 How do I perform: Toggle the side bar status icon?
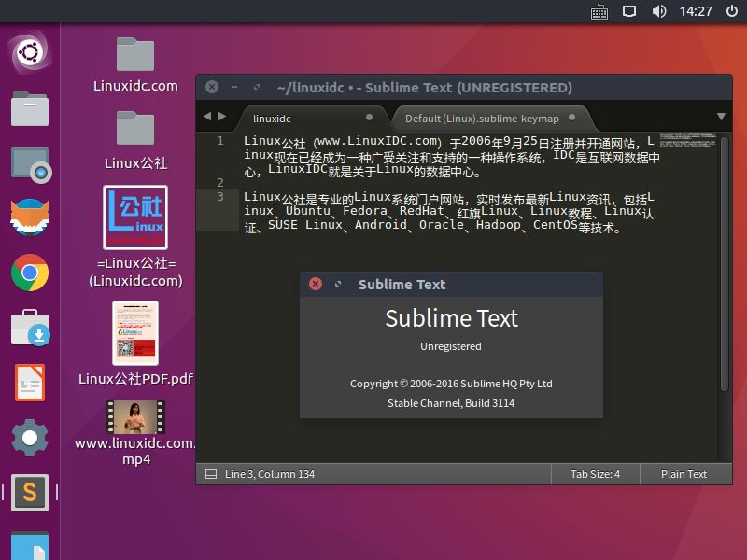pos(211,474)
